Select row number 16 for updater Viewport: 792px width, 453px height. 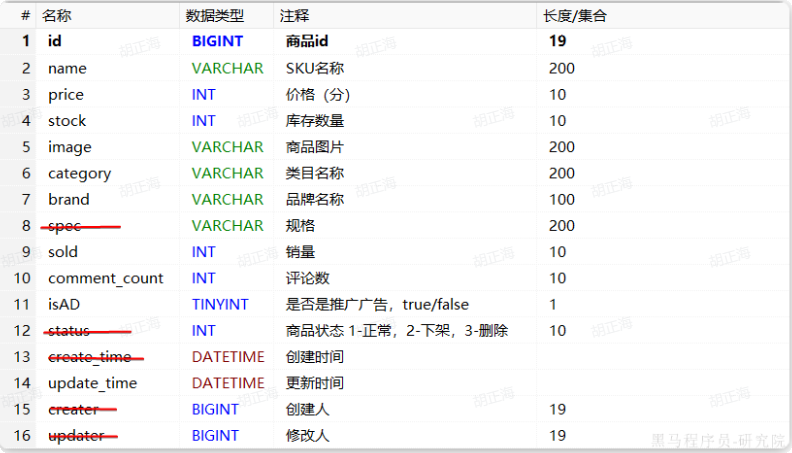pyautogui.click(x=22, y=435)
